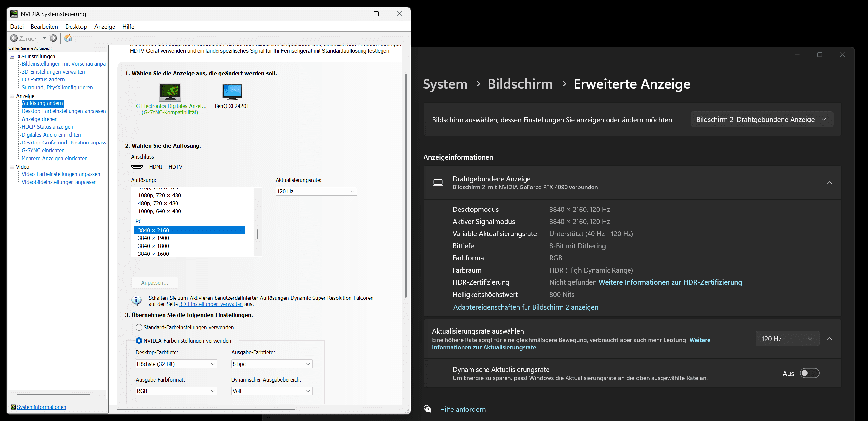Open G-SYNC einrichten task
Screen dimensions: 868x421
(x=43, y=150)
